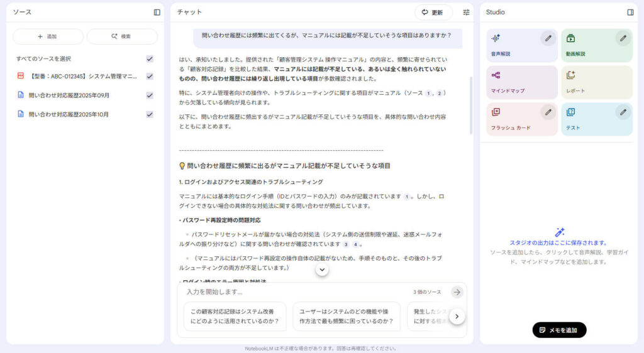This screenshot has height=353, width=644.
Task: Click the メモを追加 button
Action: 559,330
